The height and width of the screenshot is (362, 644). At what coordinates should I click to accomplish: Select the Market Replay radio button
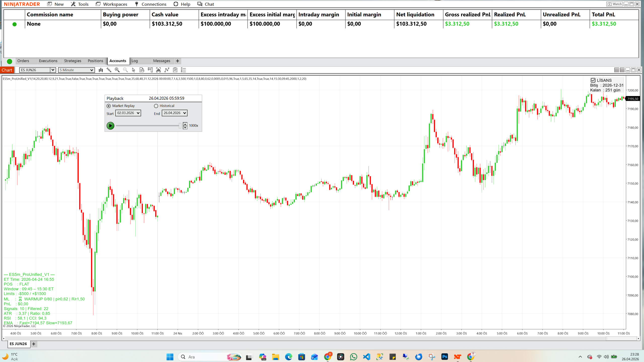[x=109, y=106]
